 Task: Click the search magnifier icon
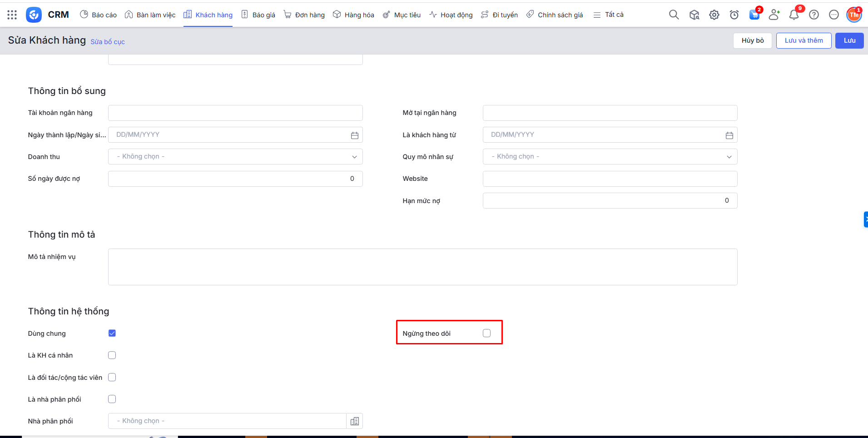674,15
